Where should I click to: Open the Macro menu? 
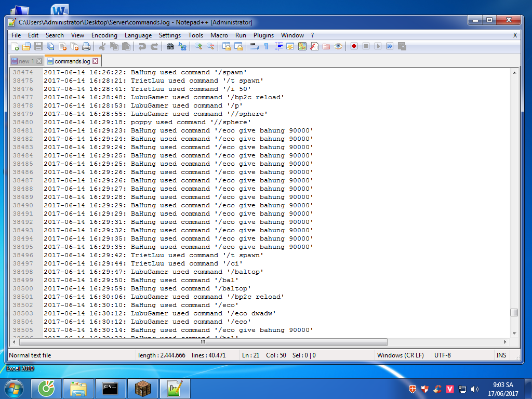click(x=219, y=35)
